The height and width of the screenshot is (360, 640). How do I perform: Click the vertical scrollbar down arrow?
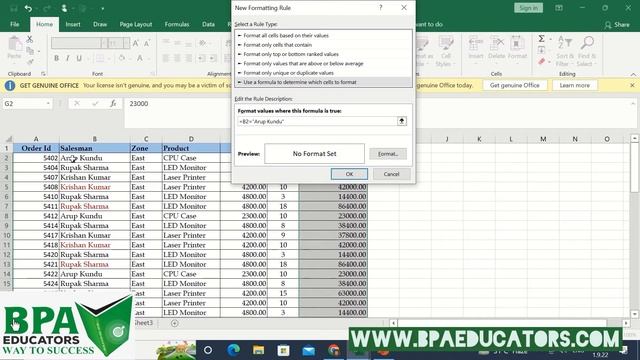click(x=634, y=314)
